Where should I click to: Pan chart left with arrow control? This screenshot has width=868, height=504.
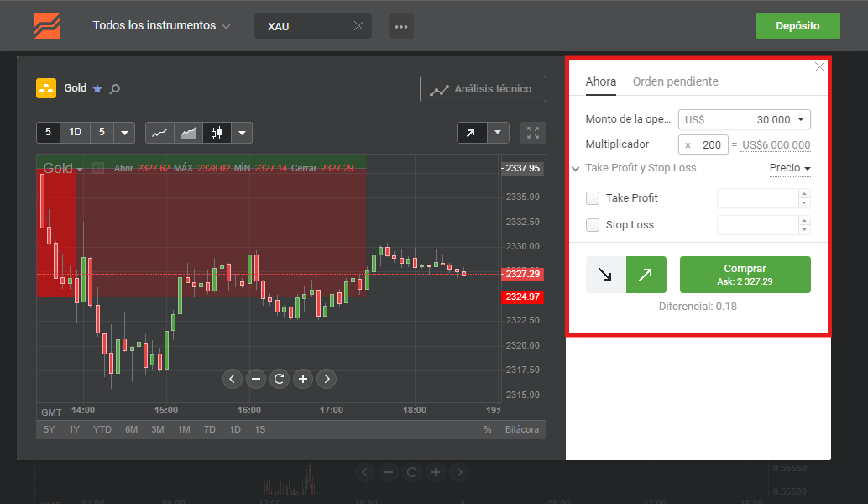pyautogui.click(x=233, y=379)
